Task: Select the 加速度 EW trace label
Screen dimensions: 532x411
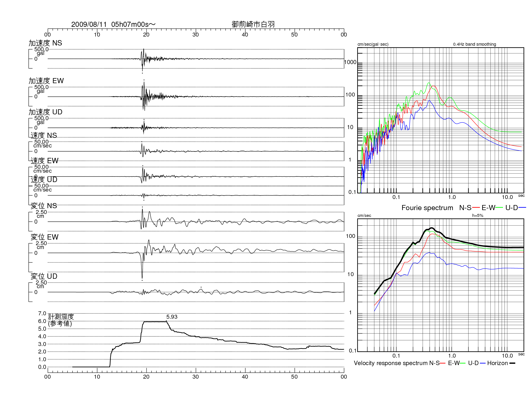Action: 46,81
